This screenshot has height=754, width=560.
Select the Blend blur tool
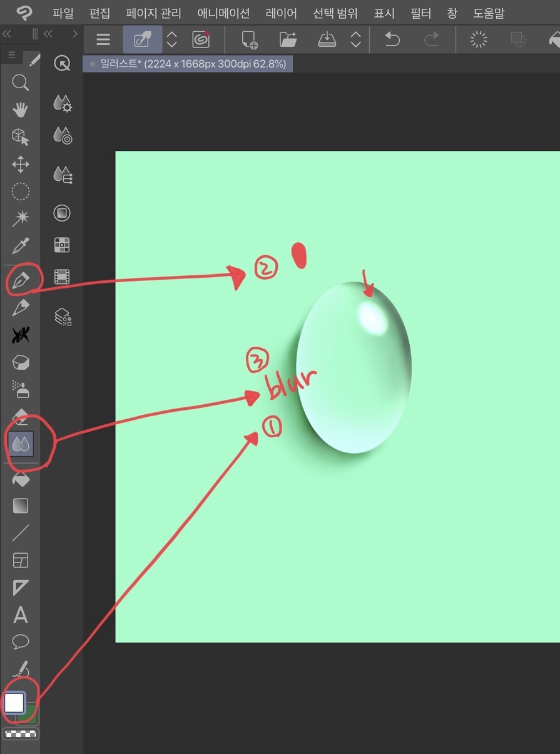[21, 444]
